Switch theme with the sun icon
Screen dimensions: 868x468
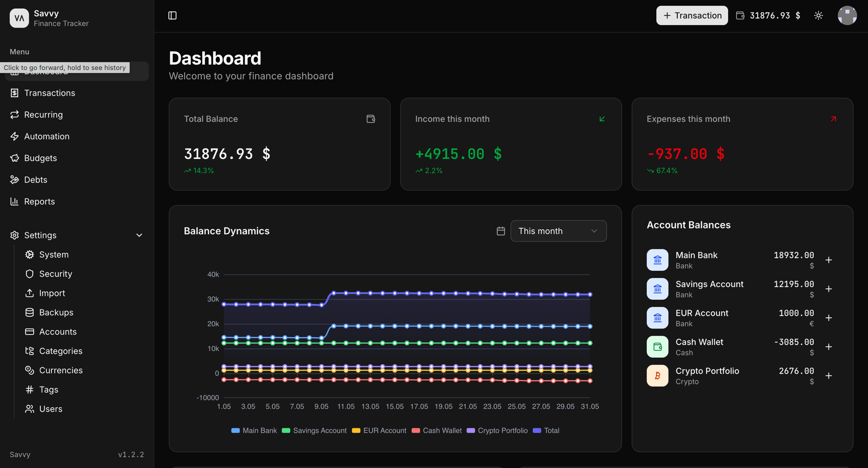coord(819,16)
